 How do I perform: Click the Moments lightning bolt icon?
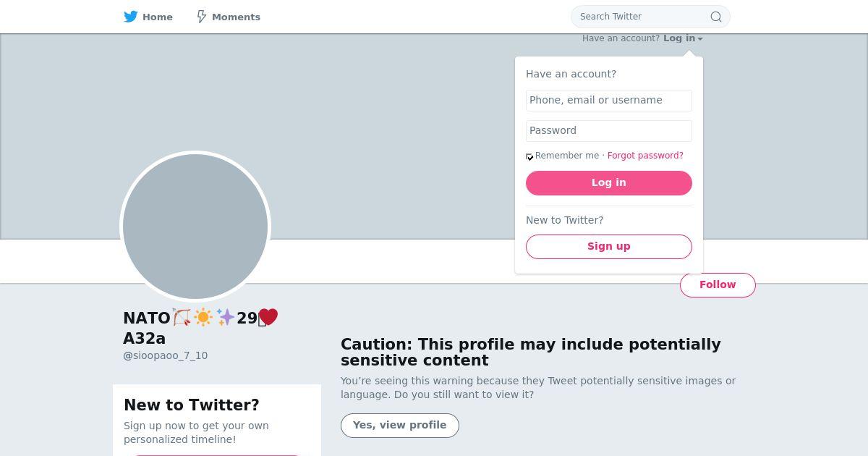(x=202, y=17)
